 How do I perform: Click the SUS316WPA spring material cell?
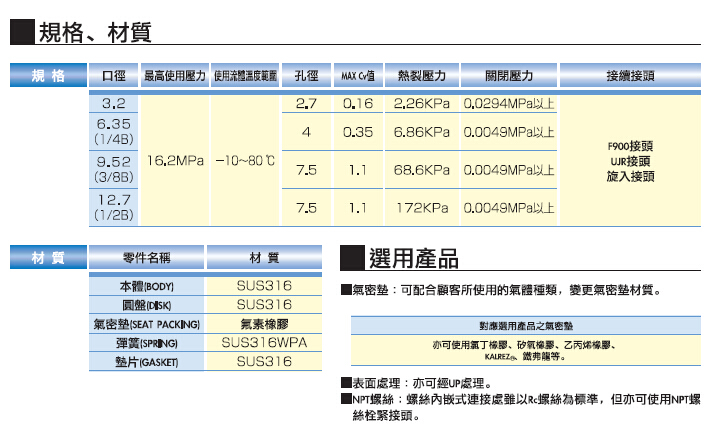[x=264, y=343]
